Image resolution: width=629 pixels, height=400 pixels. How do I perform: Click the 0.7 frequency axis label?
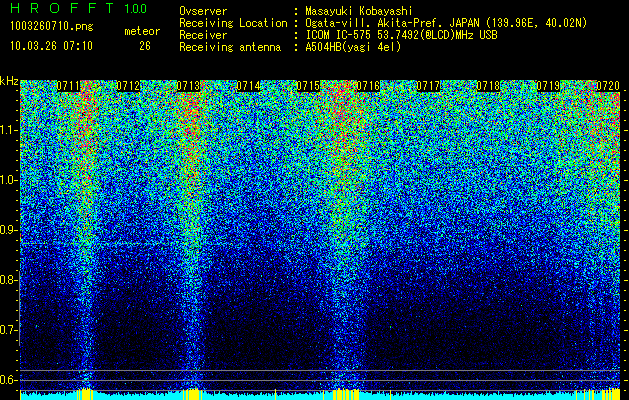click(x=9, y=330)
